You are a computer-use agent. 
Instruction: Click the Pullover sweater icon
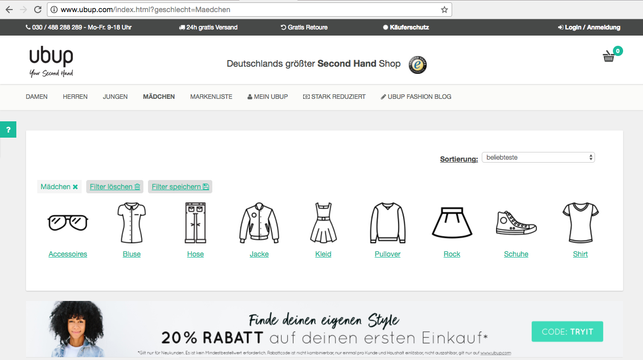tap(388, 223)
